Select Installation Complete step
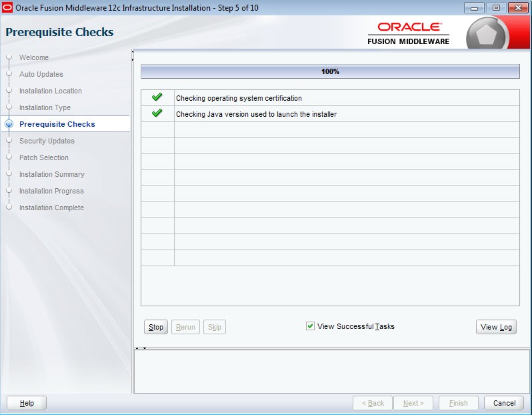The width and height of the screenshot is (532, 415). pyautogui.click(x=51, y=207)
